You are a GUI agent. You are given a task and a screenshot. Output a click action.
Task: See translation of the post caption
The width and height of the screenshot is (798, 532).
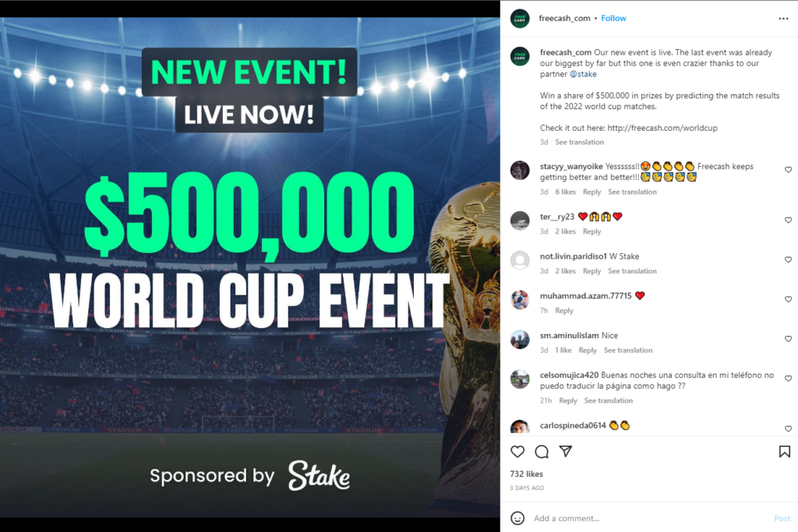[579, 143]
